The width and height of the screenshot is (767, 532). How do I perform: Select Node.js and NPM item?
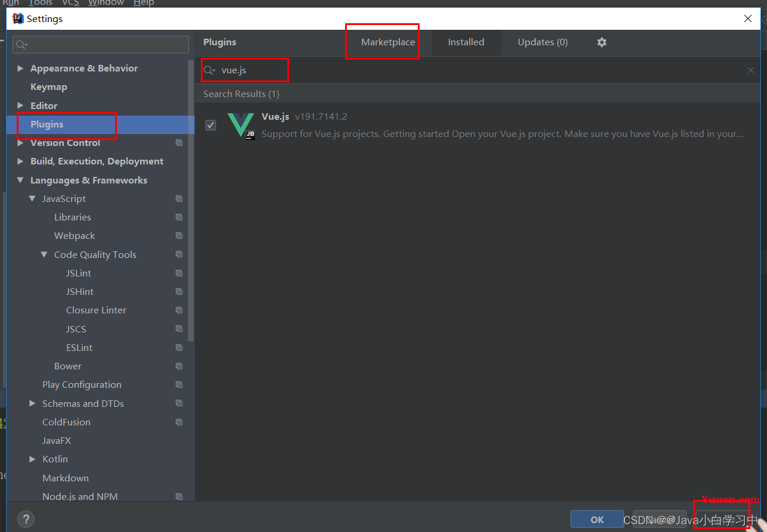point(80,497)
